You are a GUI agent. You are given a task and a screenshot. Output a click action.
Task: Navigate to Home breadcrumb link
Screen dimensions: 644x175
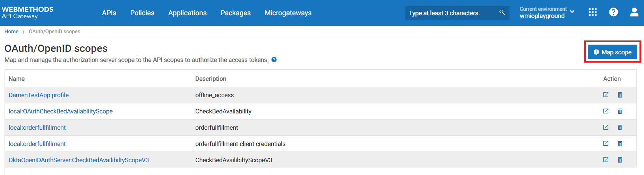point(11,31)
